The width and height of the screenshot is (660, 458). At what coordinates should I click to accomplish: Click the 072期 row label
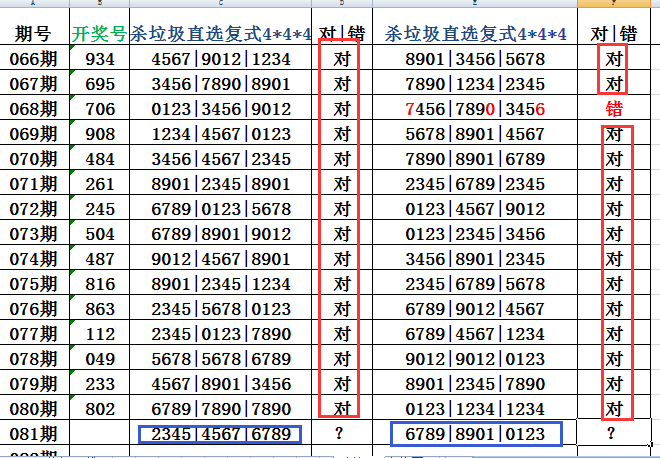(x=34, y=209)
